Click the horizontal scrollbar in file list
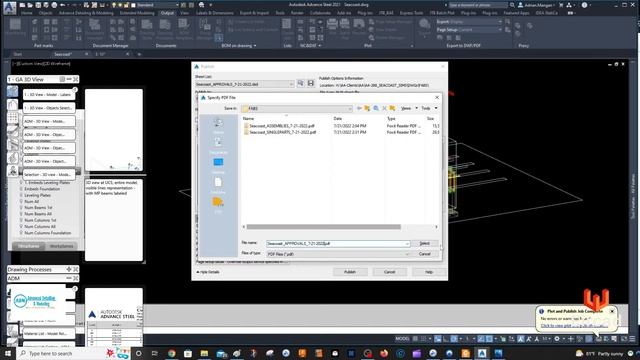This screenshot has width=640, height=360. coord(323,227)
